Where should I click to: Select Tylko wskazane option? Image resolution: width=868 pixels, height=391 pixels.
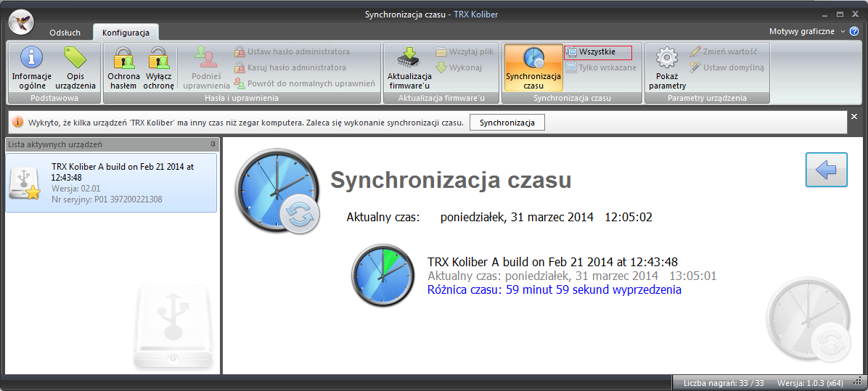click(x=601, y=67)
